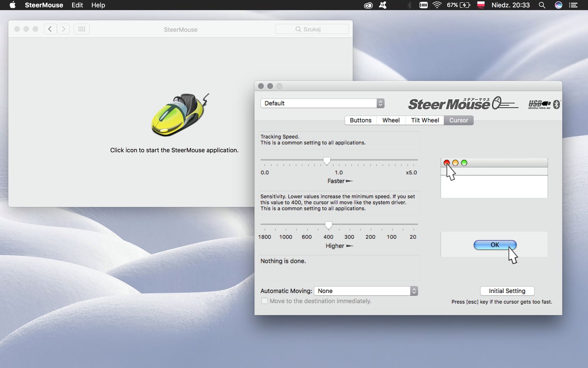The width and height of the screenshot is (588, 368).
Task: Click 'Press [esc] key' hint text
Action: [x=502, y=302]
